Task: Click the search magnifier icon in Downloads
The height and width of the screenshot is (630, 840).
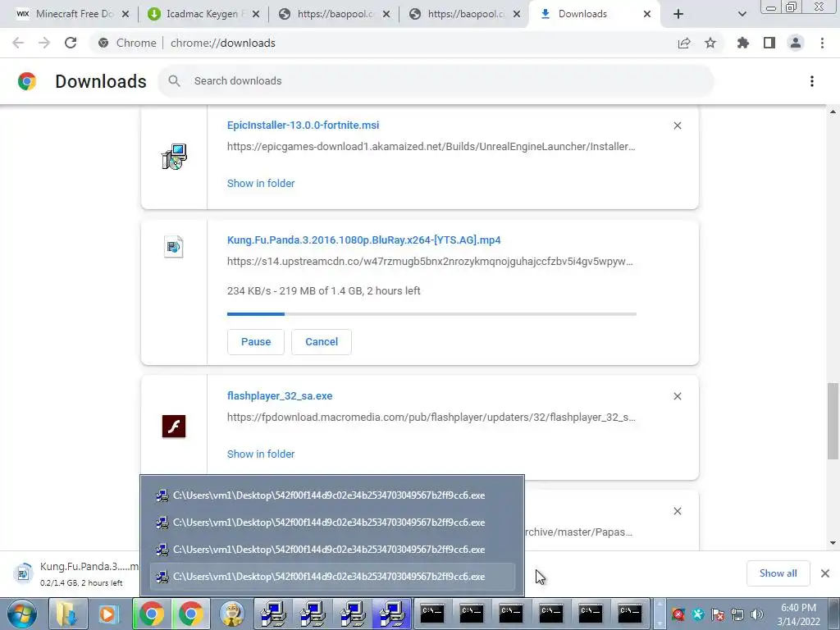Action: click(174, 81)
